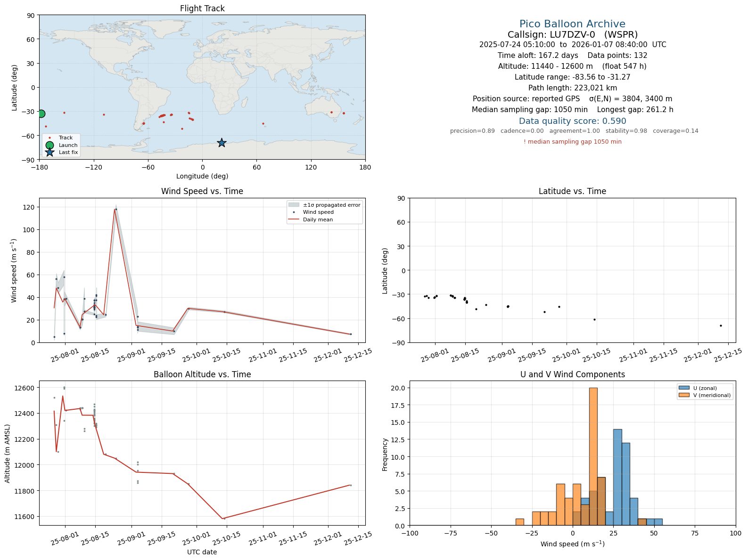Click the wind speed peak point near 118 m/s
Image resolution: width=748 pixels, height=560 pixels.
(x=116, y=209)
